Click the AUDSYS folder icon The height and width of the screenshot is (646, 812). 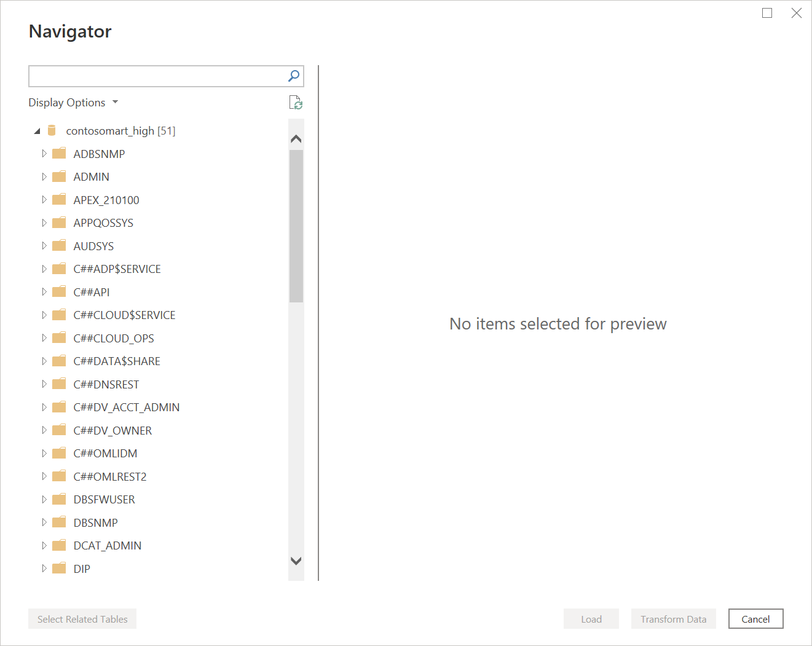[58, 245]
